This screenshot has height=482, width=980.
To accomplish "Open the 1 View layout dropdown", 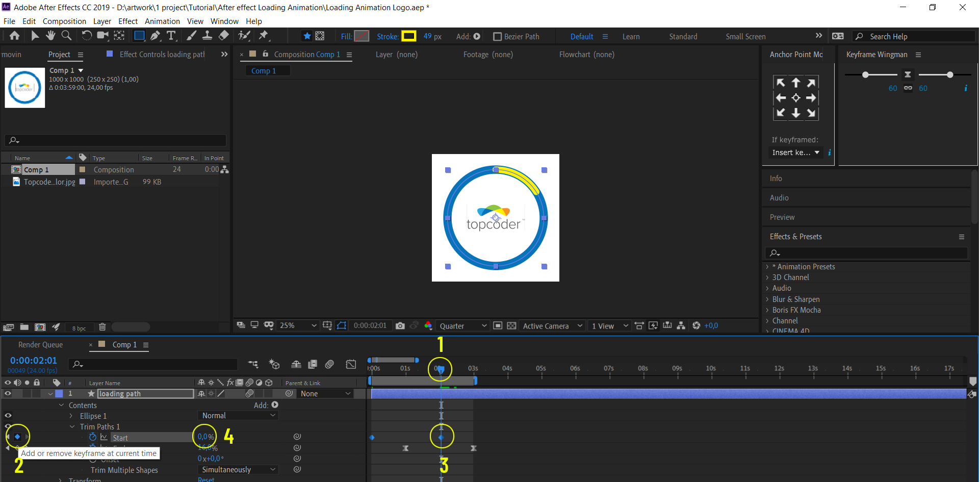I will point(609,326).
